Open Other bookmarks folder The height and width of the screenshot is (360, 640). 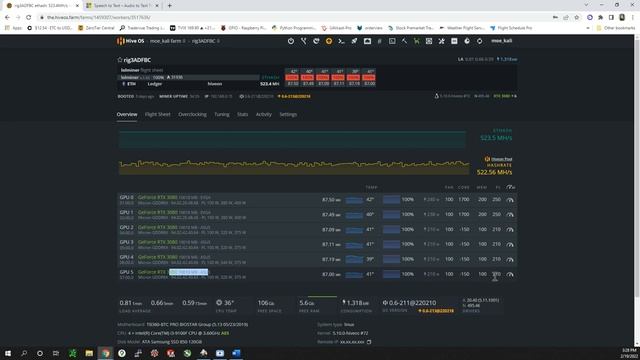[616, 28]
